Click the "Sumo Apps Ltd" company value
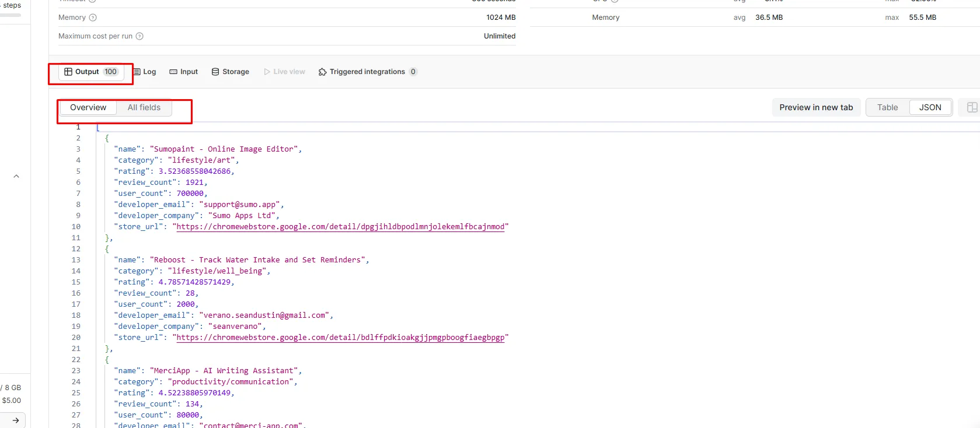Image resolution: width=980 pixels, height=428 pixels. coord(242,216)
